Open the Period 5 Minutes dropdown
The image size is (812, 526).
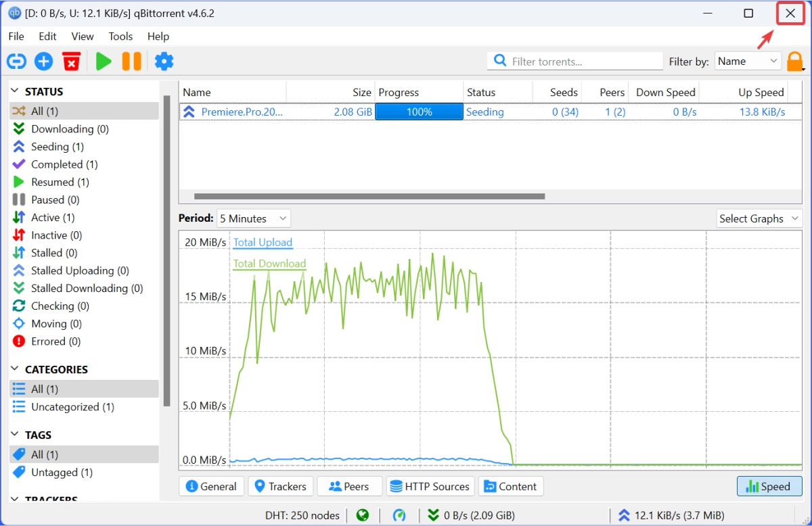coord(253,218)
